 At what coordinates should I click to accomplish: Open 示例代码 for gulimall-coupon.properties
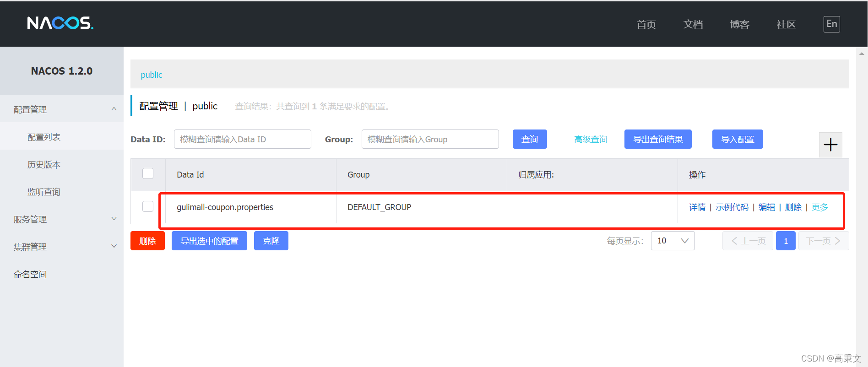tap(732, 207)
